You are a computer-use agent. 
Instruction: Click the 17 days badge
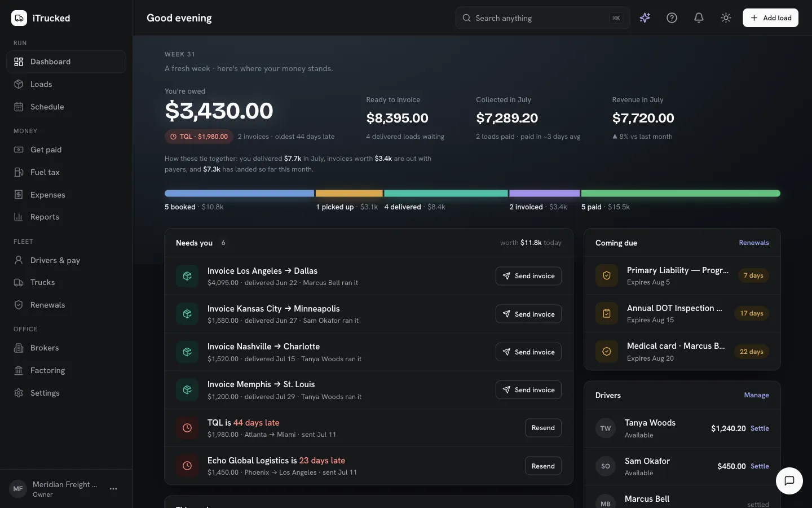[x=752, y=313]
